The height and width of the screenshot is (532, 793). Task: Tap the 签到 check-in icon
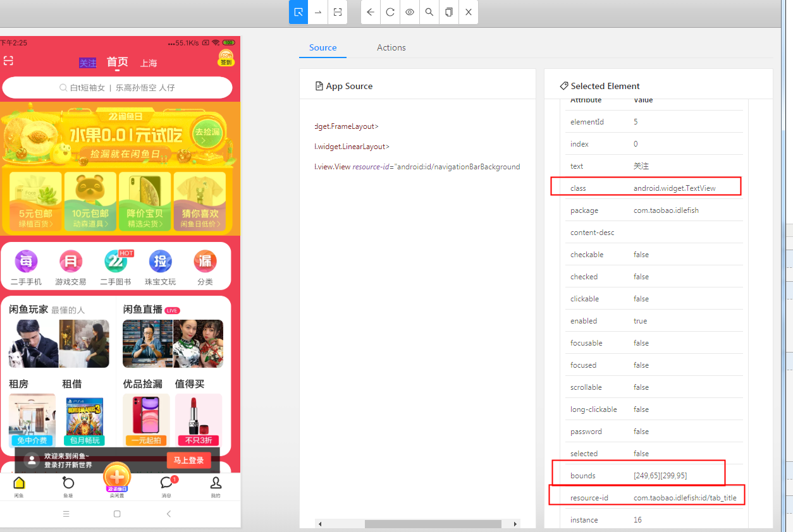[226, 58]
